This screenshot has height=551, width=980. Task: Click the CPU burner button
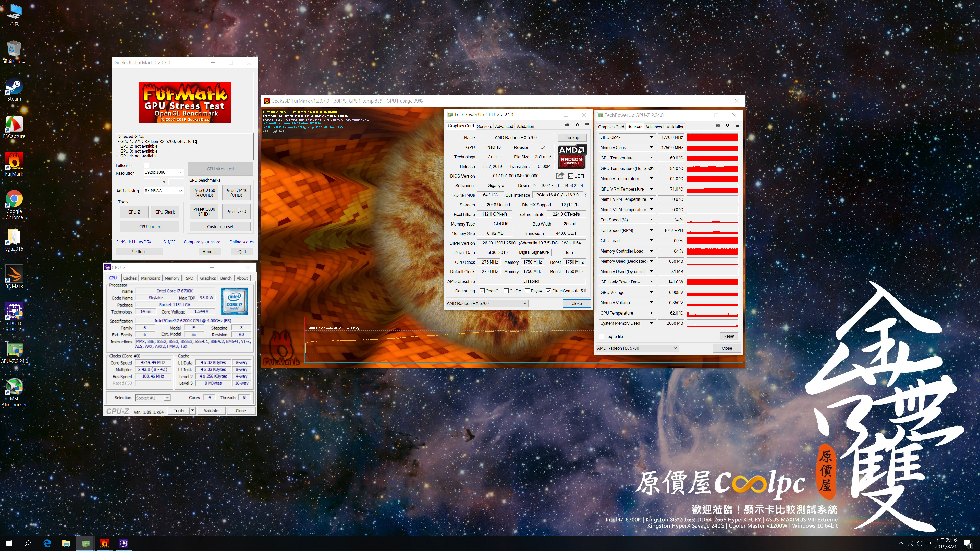point(150,227)
